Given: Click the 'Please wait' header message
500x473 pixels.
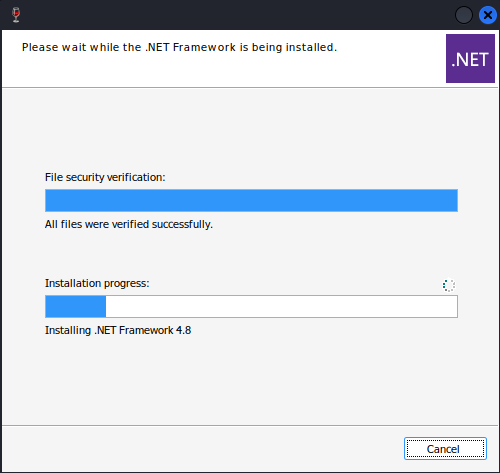Looking at the screenshot, I should pos(179,47).
